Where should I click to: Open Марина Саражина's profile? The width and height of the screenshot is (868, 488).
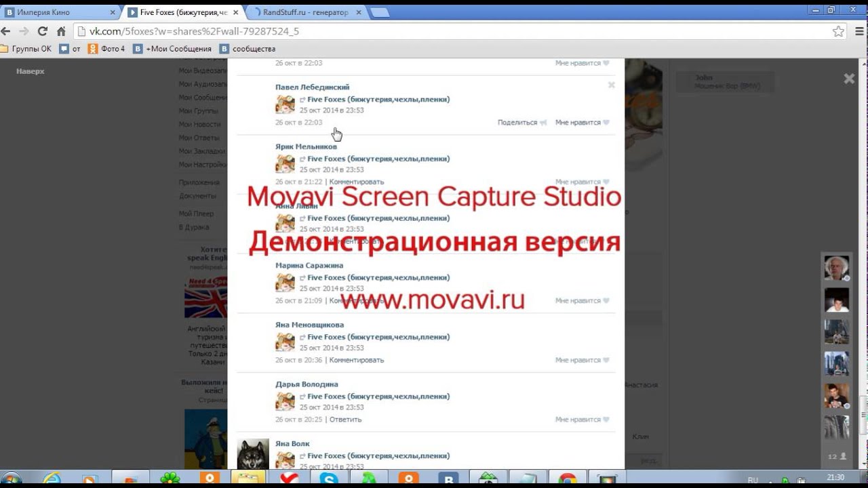tap(309, 265)
